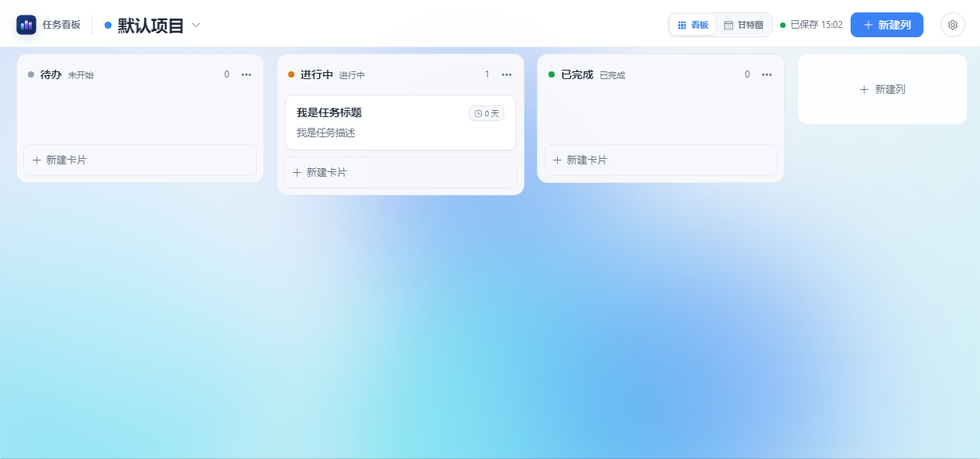Click the 我是任务描述 description text
Viewport: 980px width, 459px height.
[326, 133]
